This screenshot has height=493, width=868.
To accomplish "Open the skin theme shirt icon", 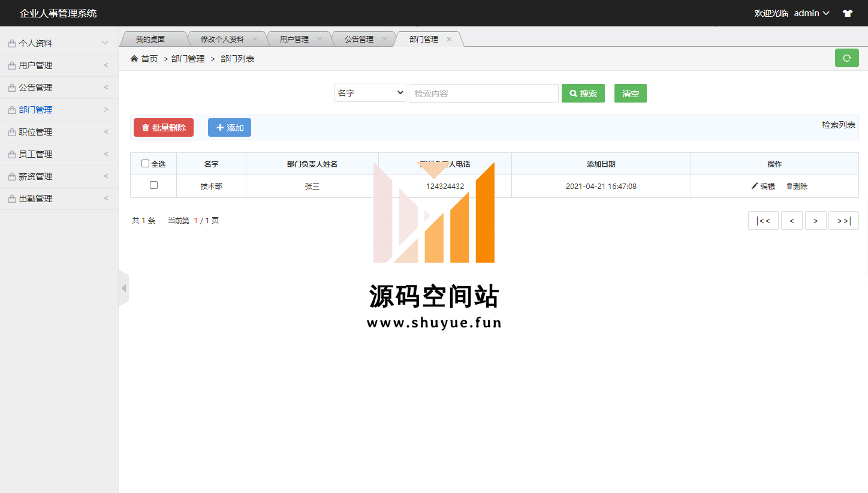I will pos(847,13).
